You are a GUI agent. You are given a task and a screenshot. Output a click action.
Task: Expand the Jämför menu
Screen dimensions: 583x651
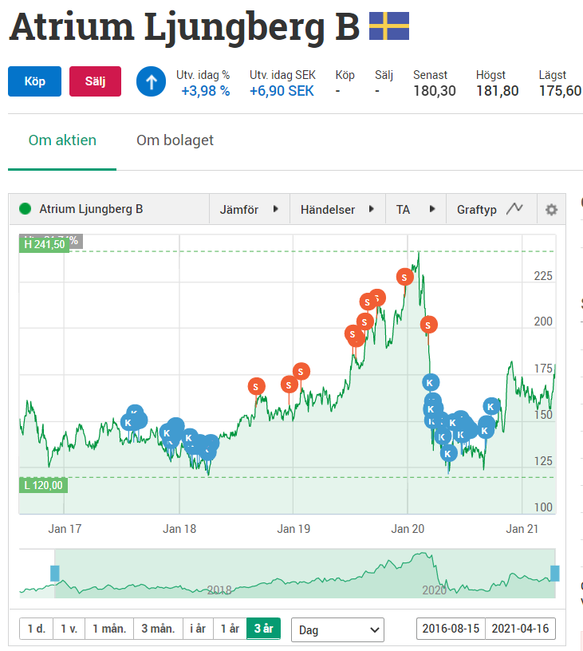pyautogui.click(x=249, y=209)
